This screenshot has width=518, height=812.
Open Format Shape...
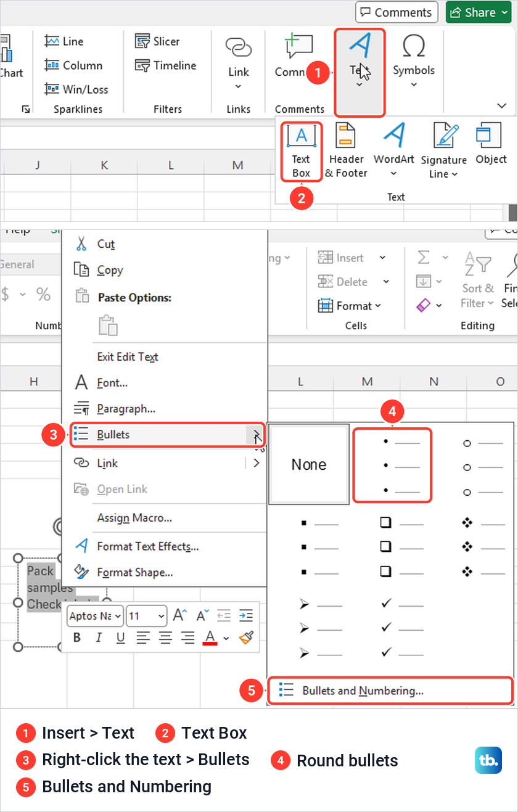[165, 572]
